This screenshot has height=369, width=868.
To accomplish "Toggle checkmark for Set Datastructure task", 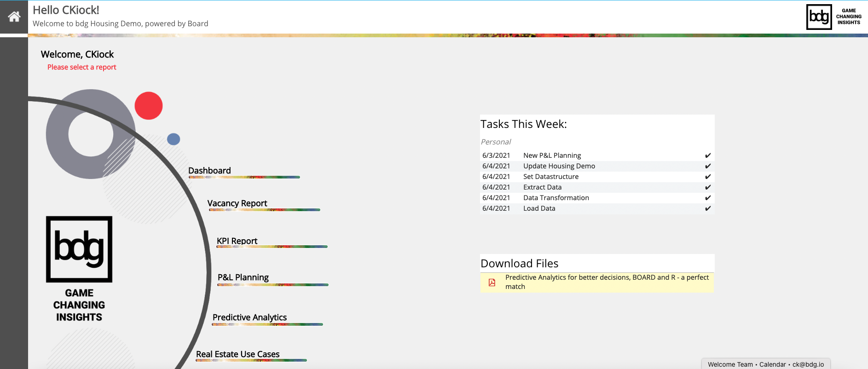I will click(708, 177).
